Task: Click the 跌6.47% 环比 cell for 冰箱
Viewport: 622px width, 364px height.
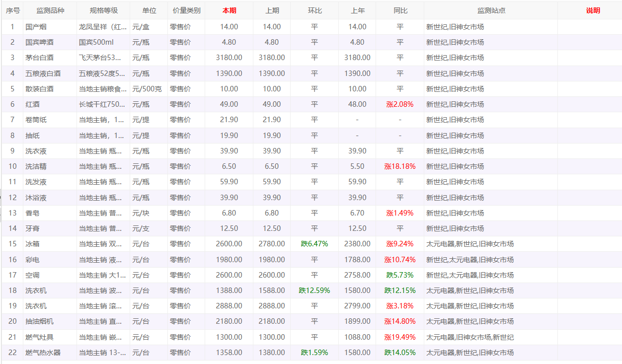Action: tap(314, 244)
